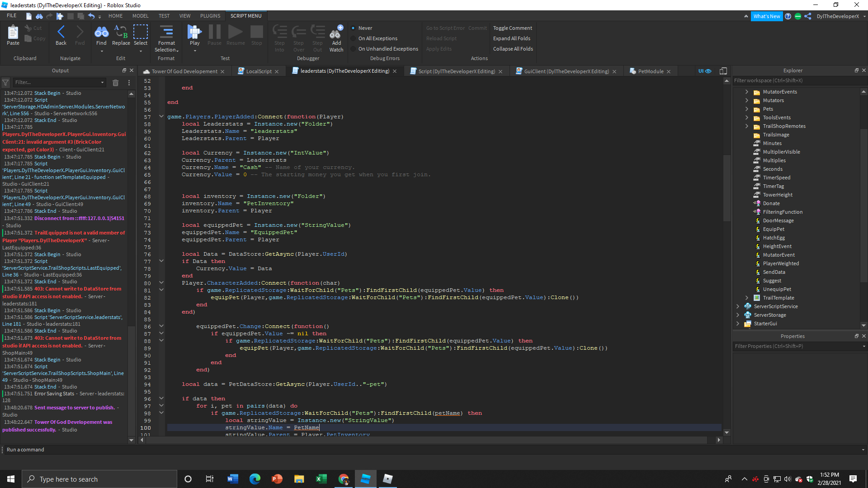Click Expand All Folds
This screenshot has width=868, height=488.
point(512,38)
